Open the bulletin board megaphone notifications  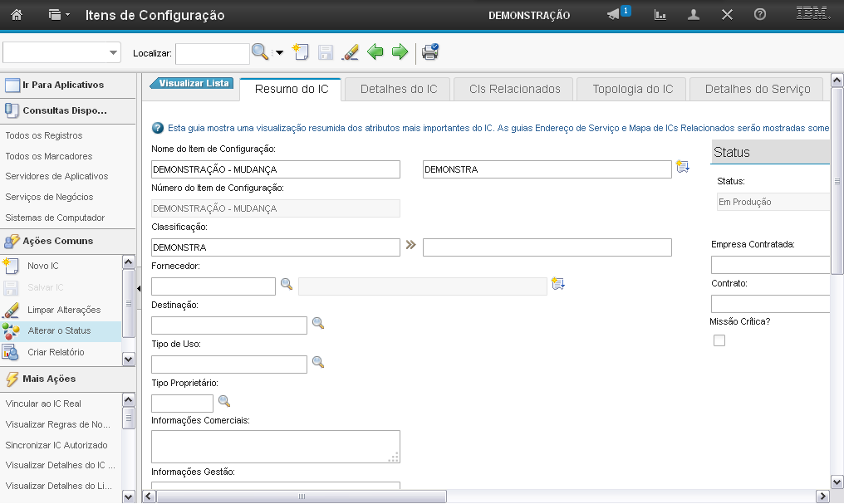click(x=614, y=15)
